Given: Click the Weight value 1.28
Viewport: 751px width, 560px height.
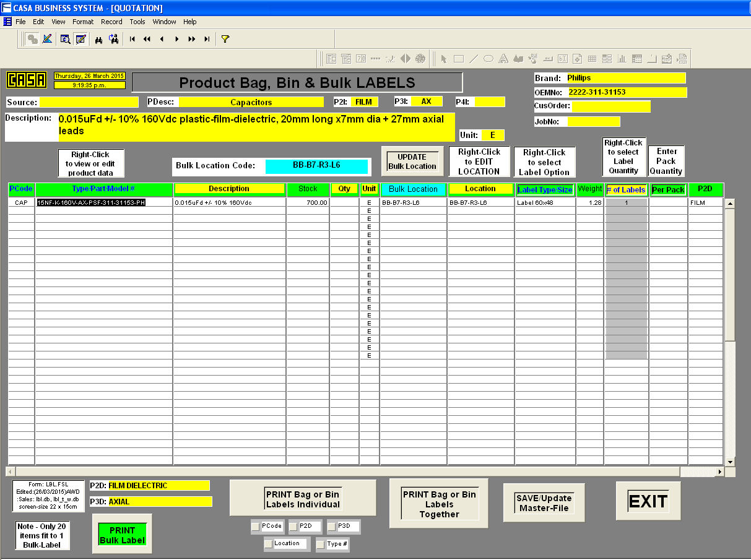Looking at the screenshot, I should [589, 202].
